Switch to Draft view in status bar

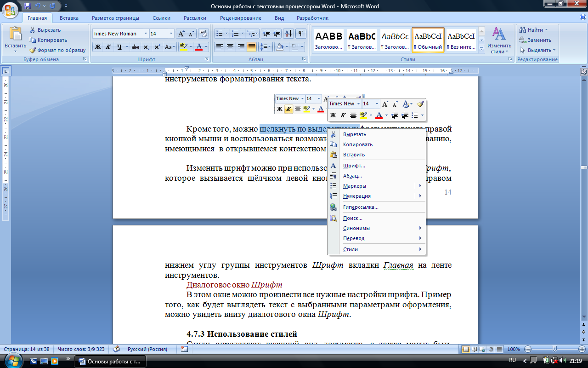point(499,349)
